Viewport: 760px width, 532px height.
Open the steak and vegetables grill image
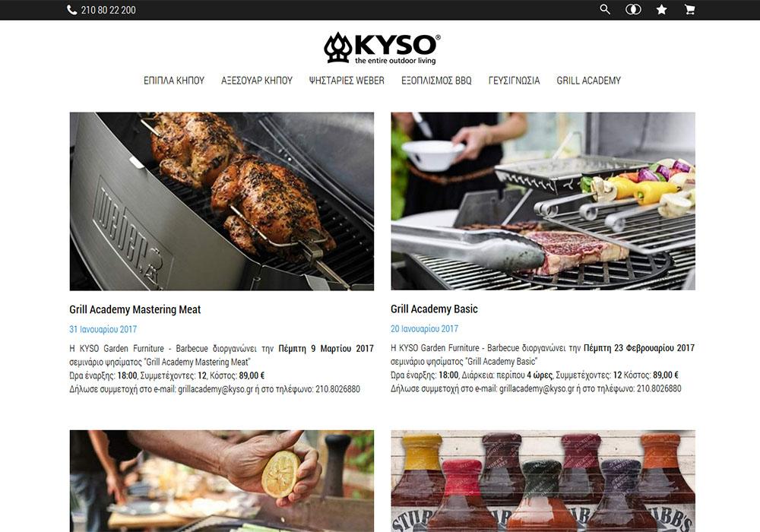pyautogui.click(x=543, y=201)
